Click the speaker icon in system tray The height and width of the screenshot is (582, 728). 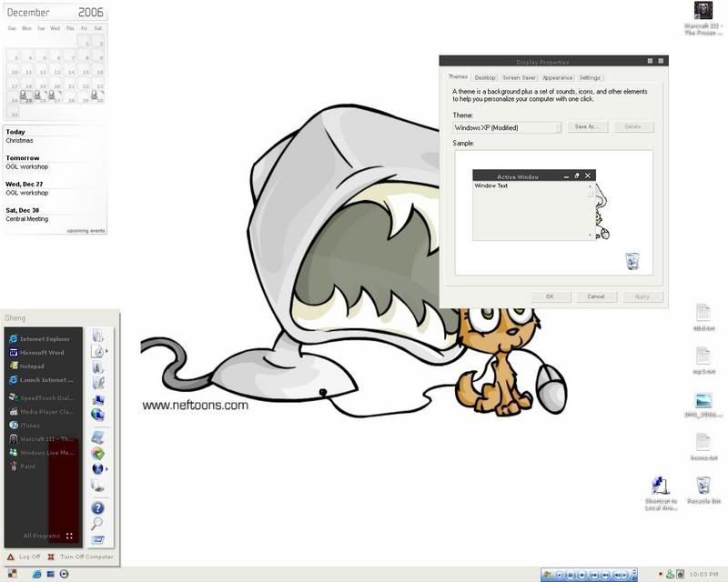pyautogui.click(x=680, y=575)
